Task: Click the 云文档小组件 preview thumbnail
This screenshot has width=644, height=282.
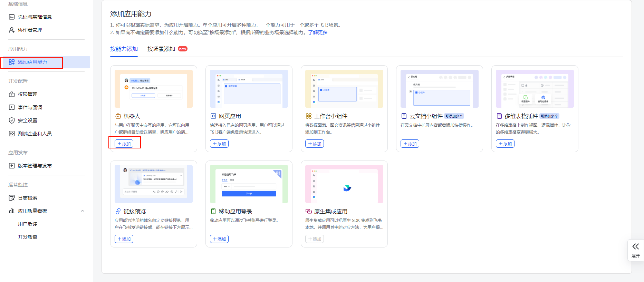Action: tap(440, 89)
